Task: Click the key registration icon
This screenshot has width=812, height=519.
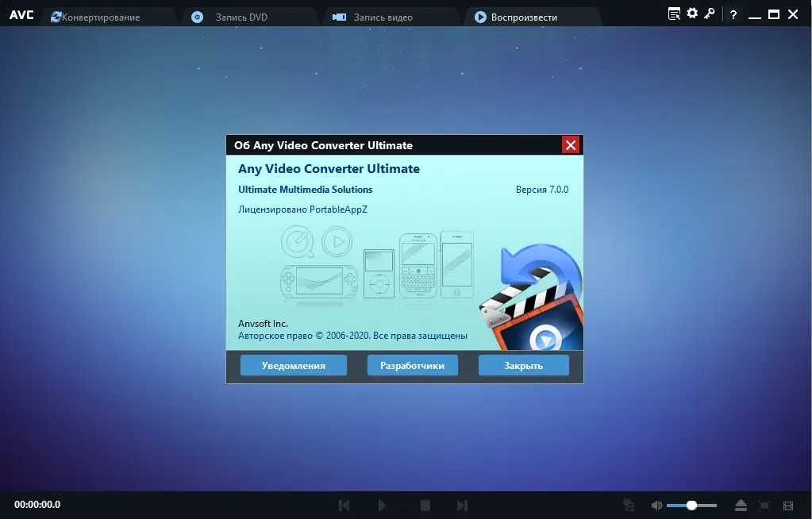Action: pos(709,13)
